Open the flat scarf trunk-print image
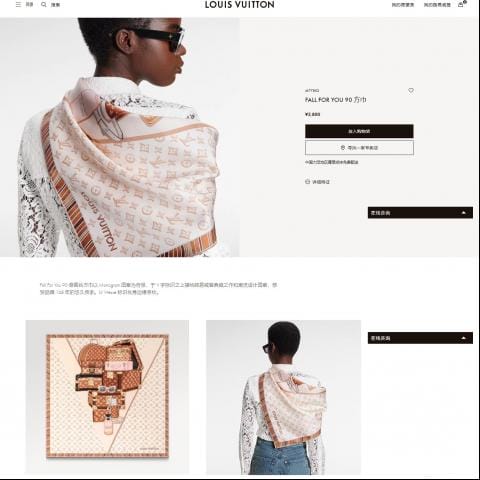480x480 pixels. tap(107, 397)
